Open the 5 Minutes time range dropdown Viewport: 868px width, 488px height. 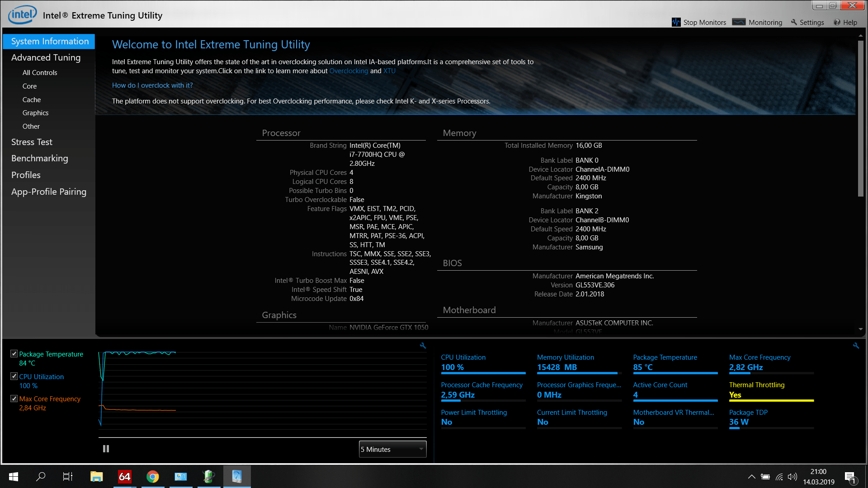point(392,449)
